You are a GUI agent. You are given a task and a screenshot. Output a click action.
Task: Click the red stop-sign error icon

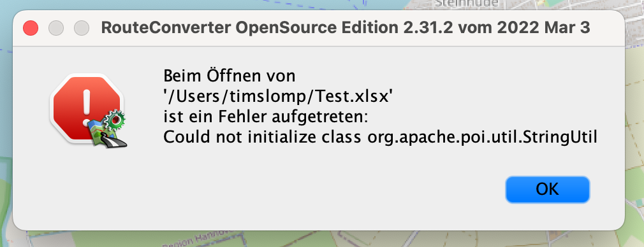click(85, 107)
